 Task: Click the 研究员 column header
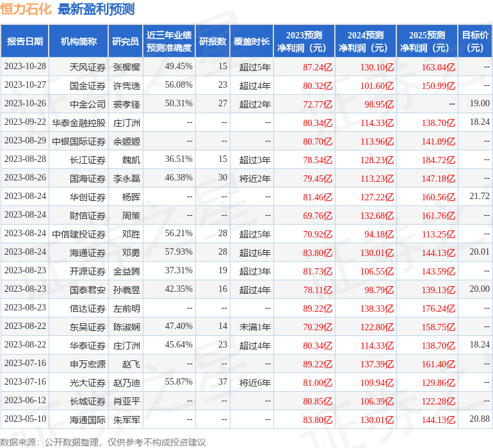point(125,41)
